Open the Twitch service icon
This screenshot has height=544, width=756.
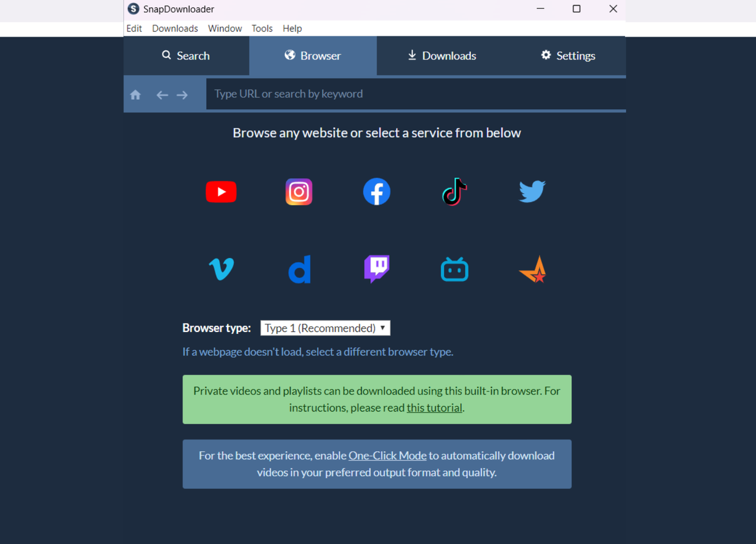click(377, 269)
